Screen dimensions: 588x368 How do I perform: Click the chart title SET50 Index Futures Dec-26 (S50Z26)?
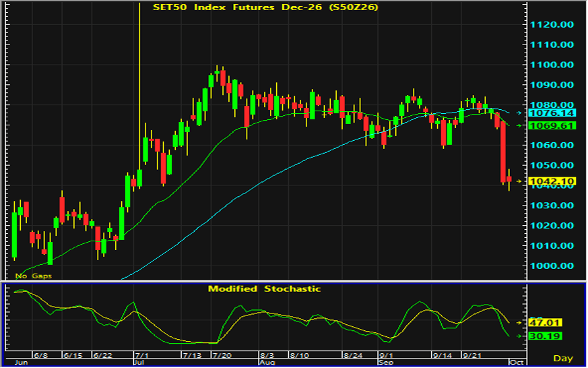click(265, 7)
